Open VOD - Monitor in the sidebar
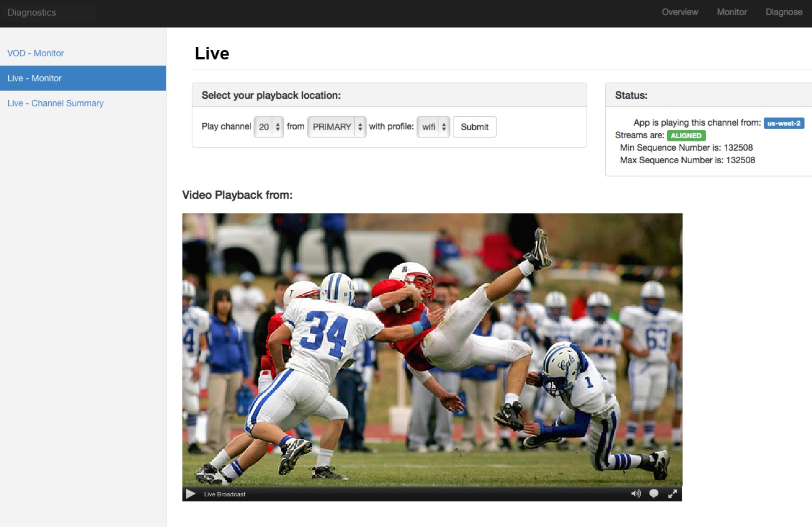The image size is (812, 527). [36, 53]
